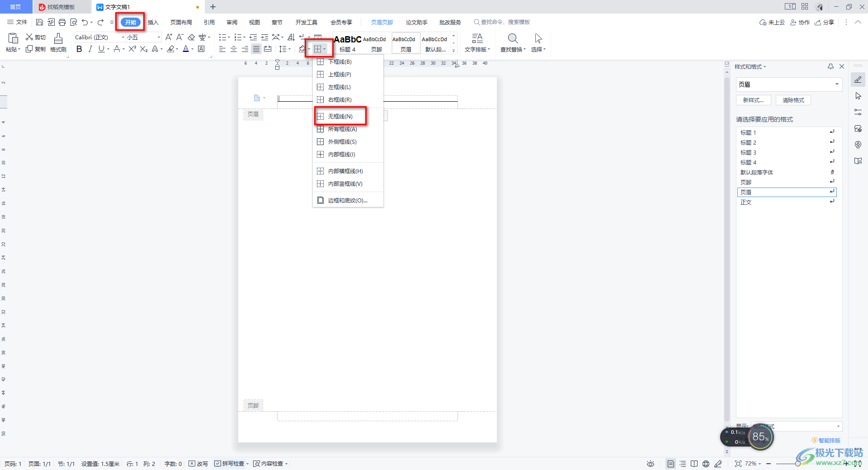Toggle justify alignment
This screenshot has height=470, width=868.
tap(256, 49)
